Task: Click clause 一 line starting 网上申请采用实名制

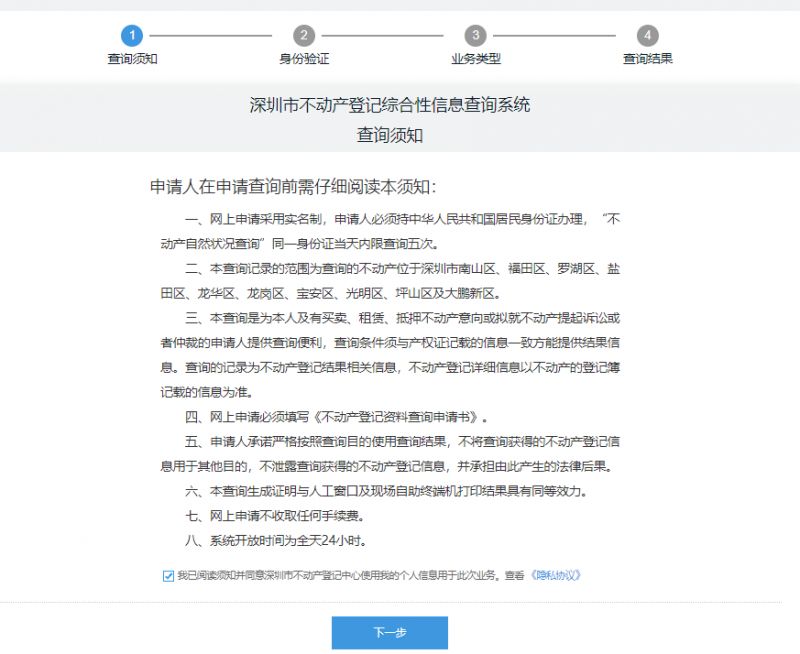Action: click(x=402, y=219)
